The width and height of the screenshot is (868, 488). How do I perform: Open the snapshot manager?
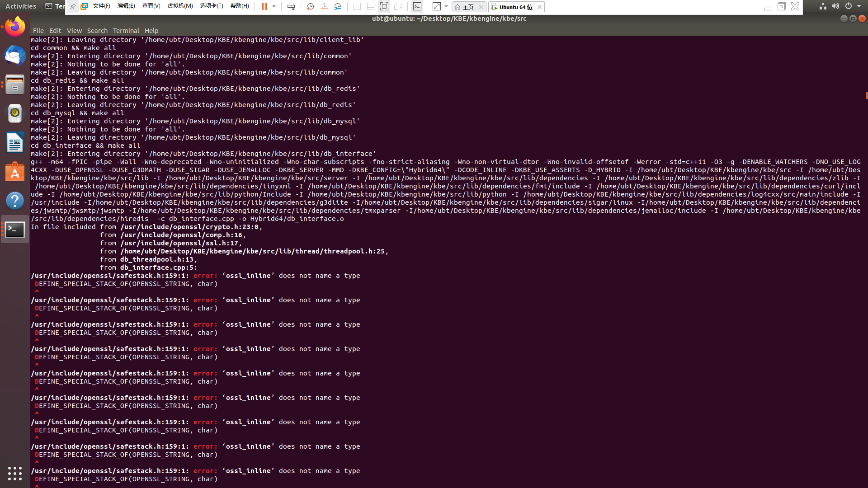coord(338,6)
